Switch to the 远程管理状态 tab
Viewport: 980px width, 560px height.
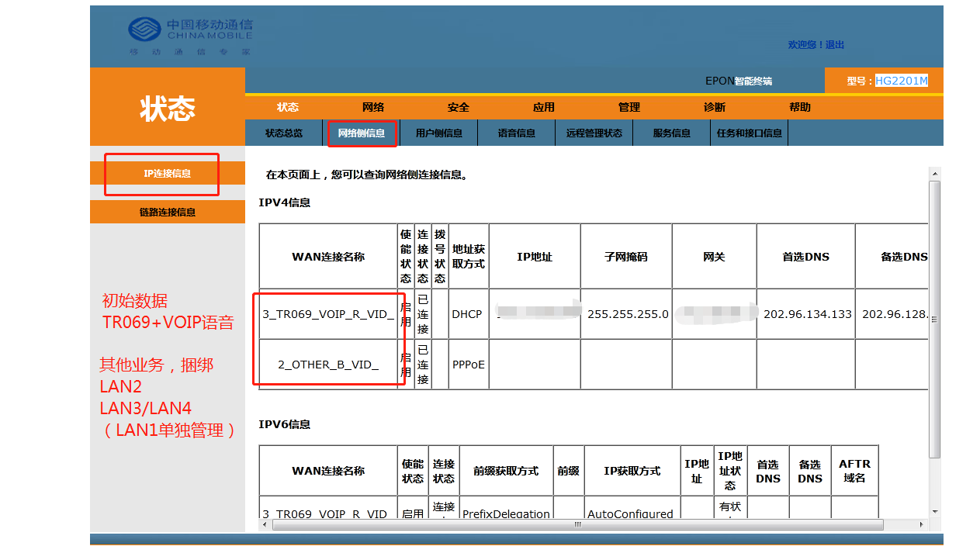[x=594, y=133]
